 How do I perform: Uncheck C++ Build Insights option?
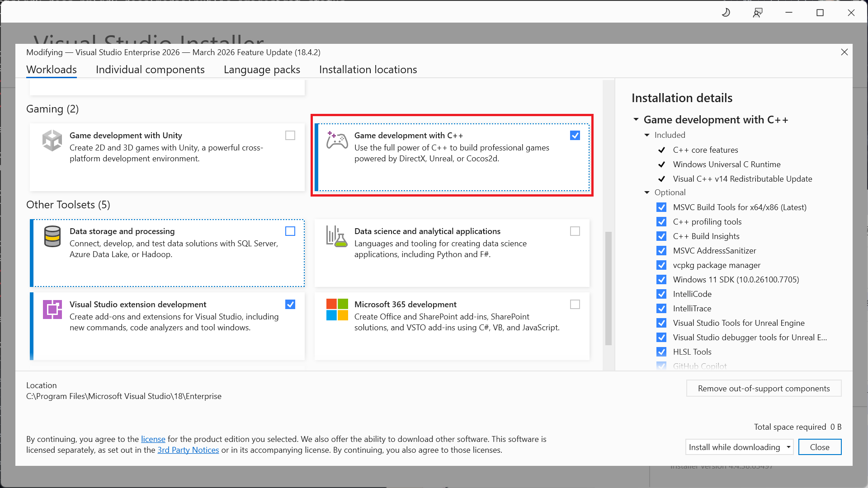click(661, 236)
